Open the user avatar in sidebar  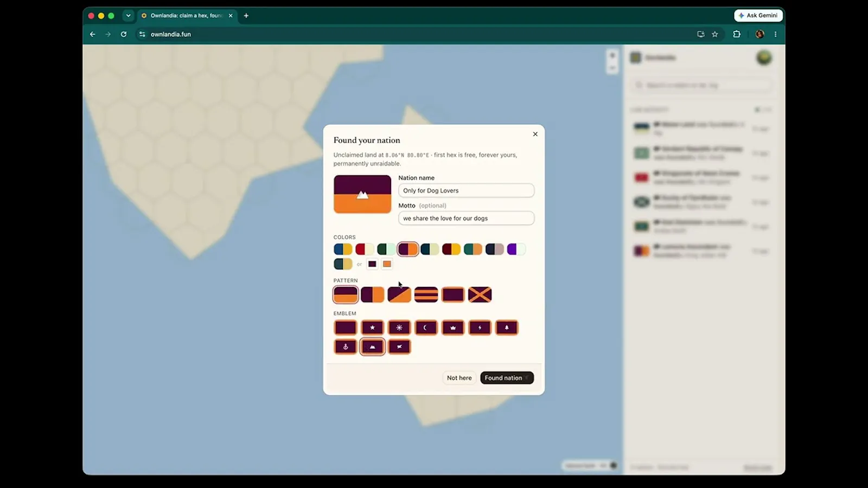point(764,57)
